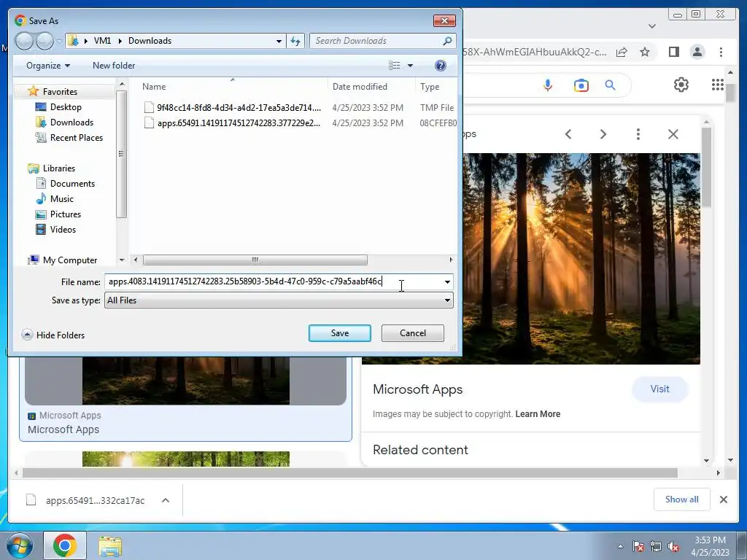
Task: Click Hide Folders button
Action: (53, 335)
